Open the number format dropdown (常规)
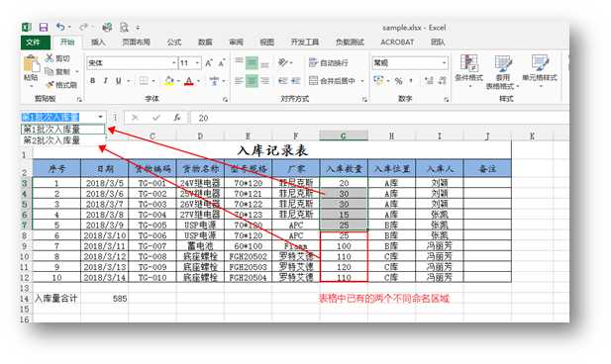This screenshot has height=364, width=611. point(444,62)
